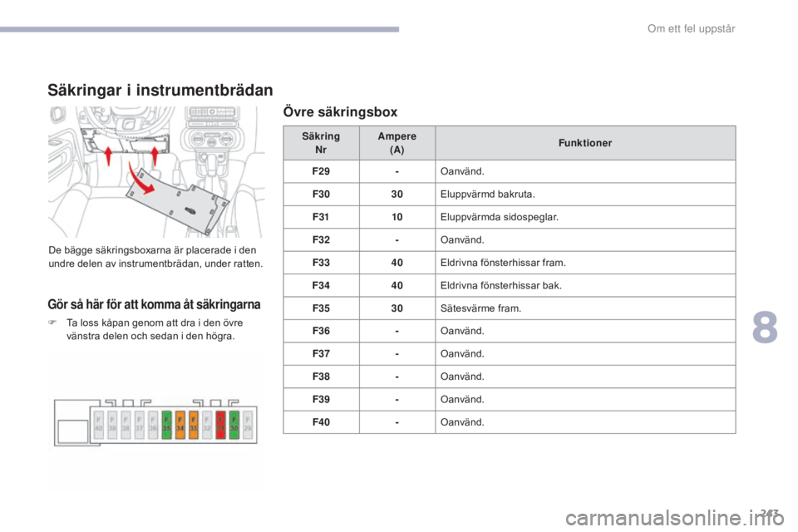Click the ampere value '30' in the F35 row
This screenshot has width=798, height=532.
pyautogui.click(x=397, y=308)
